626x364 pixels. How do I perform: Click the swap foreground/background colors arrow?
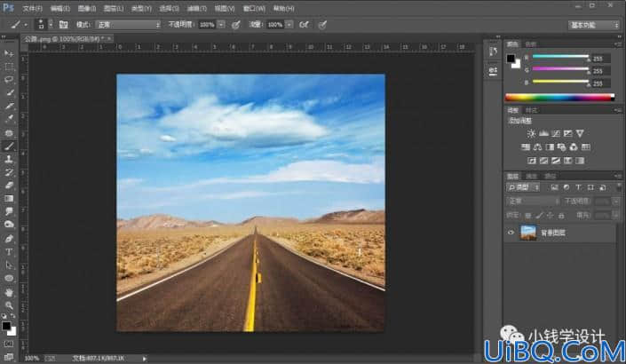pos(12,316)
